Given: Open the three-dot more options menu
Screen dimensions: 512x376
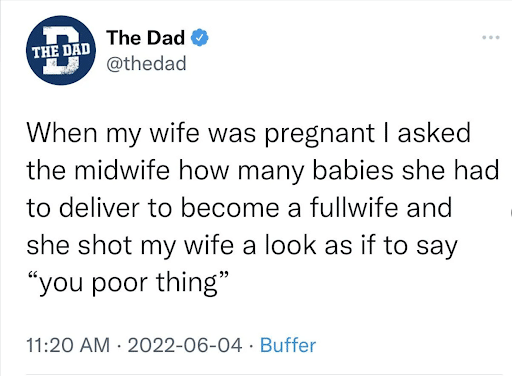Looking at the screenshot, I should 491,37.
